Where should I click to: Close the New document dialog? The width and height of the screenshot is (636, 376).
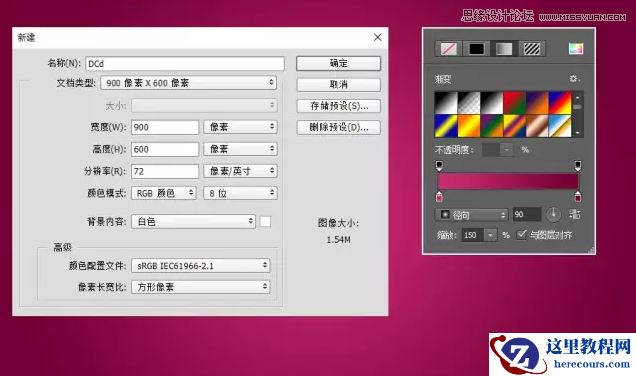coord(377,37)
